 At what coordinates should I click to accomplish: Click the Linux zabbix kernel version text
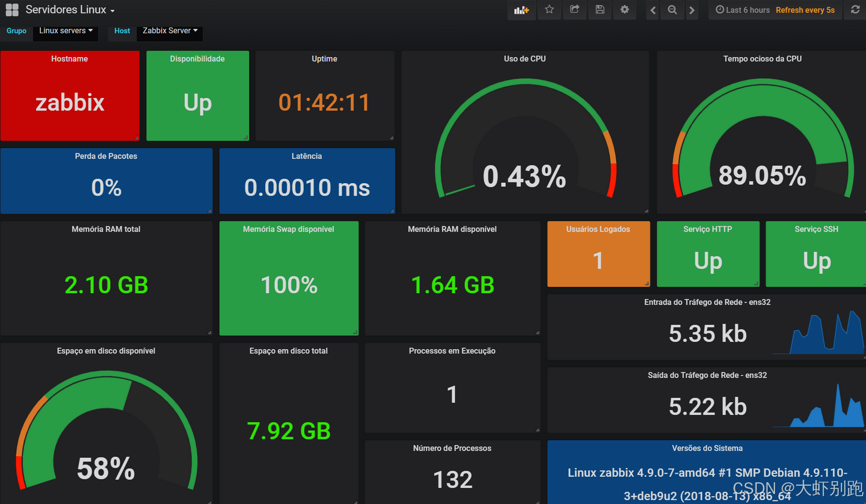(707, 484)
